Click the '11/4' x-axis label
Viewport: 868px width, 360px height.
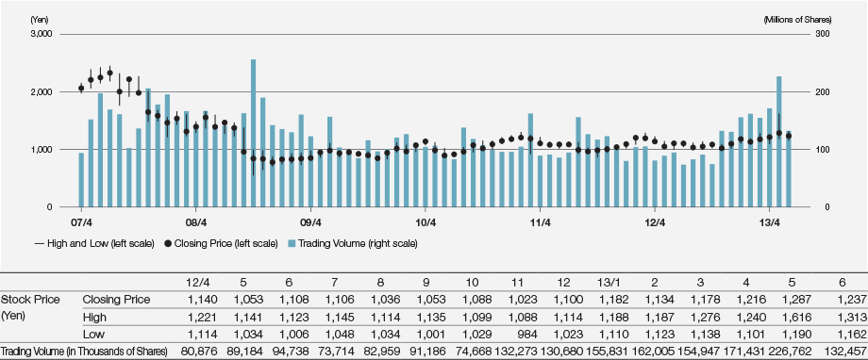[540, 223]
